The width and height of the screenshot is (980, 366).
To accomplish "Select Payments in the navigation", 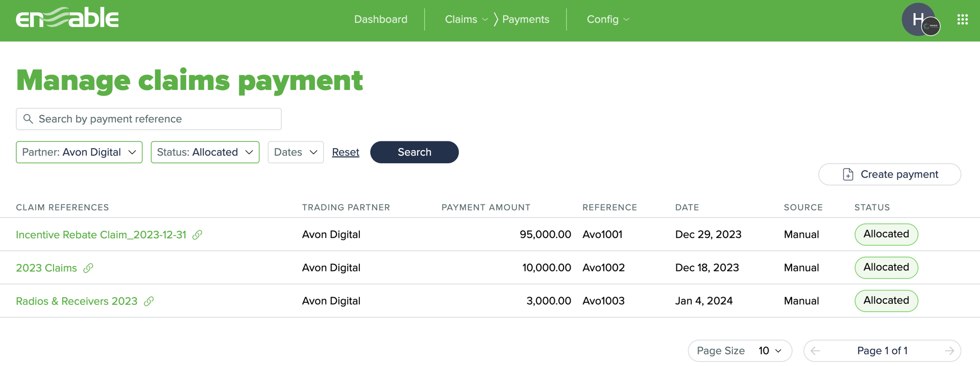I will click(x=526, y=19).
